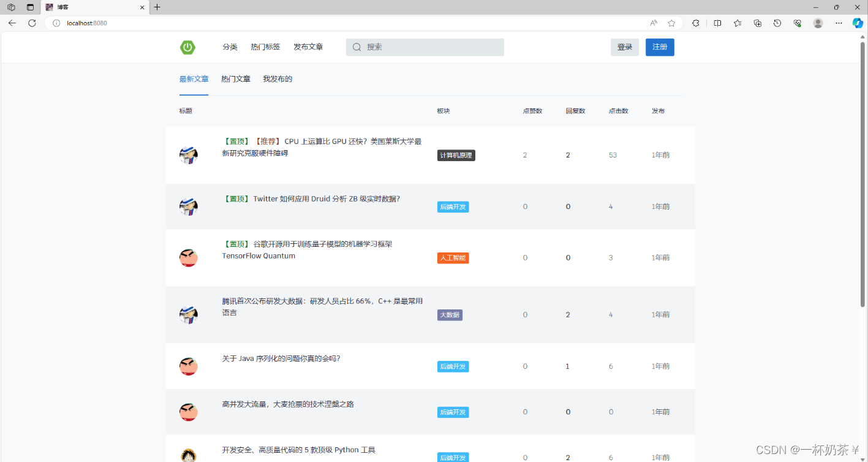Open article 高并发大流量，大麦抢票

click(x=288, y=404)
